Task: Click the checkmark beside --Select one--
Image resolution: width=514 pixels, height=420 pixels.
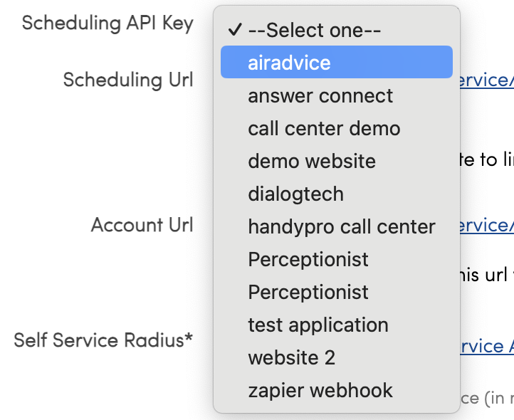Action: click(234, 31)
